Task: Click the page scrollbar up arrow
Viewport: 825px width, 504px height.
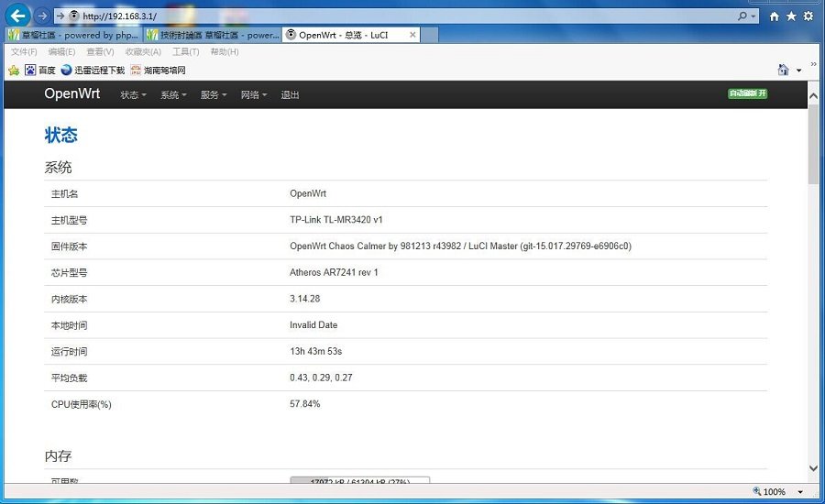Action: tap(813, 95)
